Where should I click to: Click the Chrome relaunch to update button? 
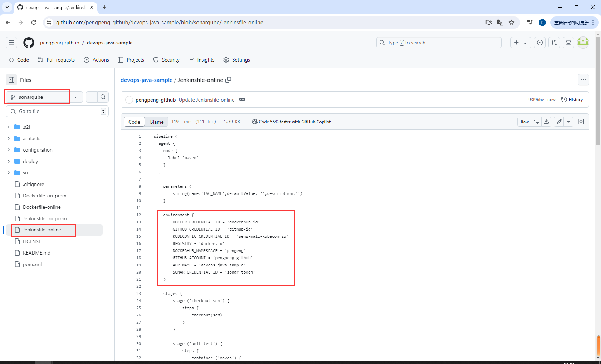[574, 23]
